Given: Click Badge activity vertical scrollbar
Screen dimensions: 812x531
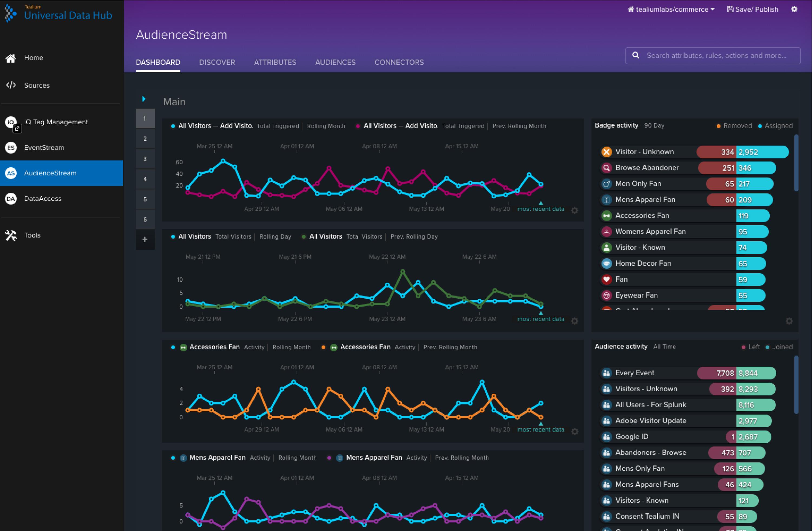Looking at the screenshot, I should tap(796, 163).
